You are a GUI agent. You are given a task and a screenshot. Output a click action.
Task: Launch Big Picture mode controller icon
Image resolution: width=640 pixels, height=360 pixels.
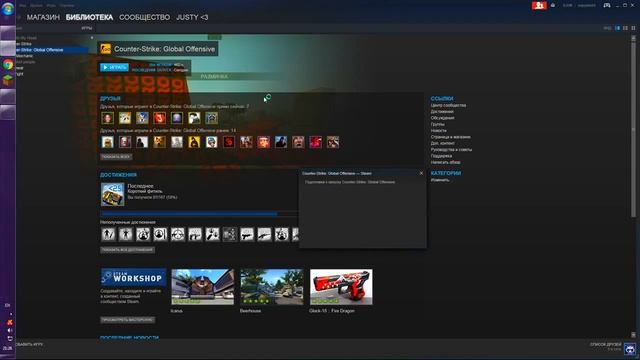(607, 5)
